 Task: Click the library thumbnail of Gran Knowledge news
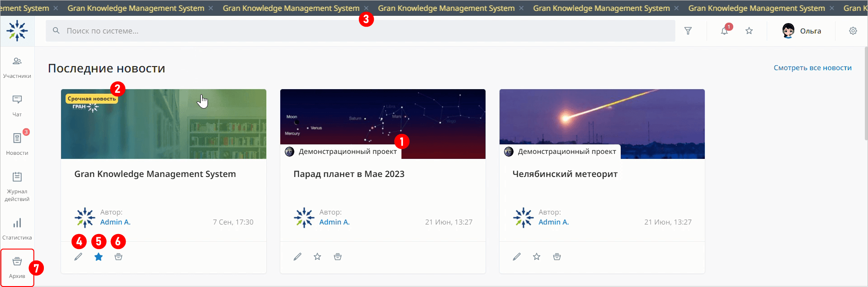click(x=164, y=124)
